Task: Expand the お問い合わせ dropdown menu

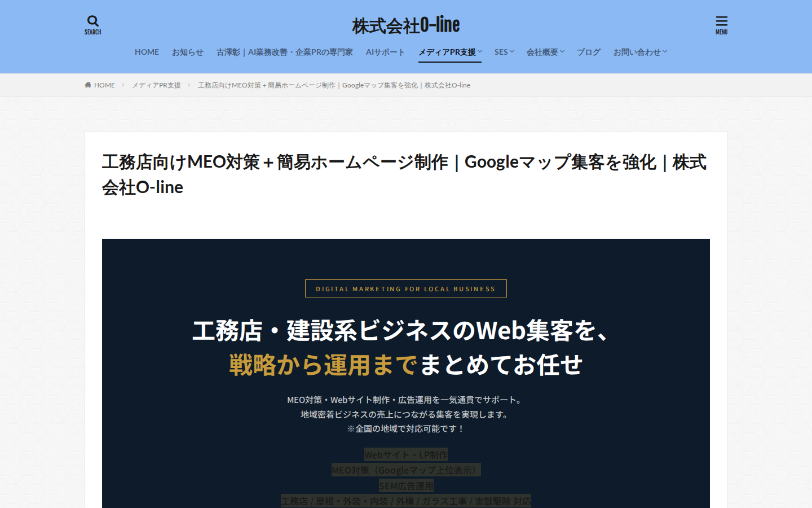Action: pos(640,52)
